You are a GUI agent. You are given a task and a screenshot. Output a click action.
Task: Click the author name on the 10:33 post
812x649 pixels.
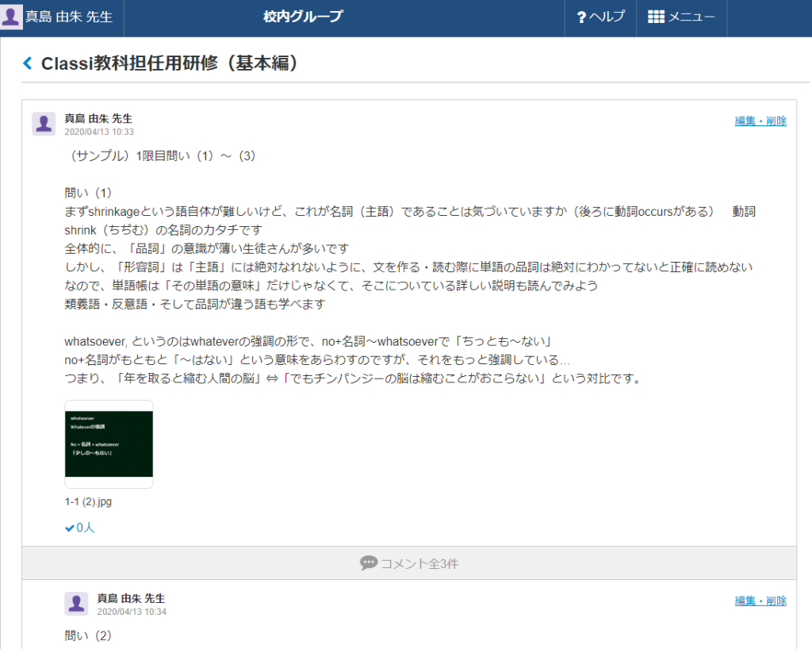pyautogui.click(x=98, y=118)
